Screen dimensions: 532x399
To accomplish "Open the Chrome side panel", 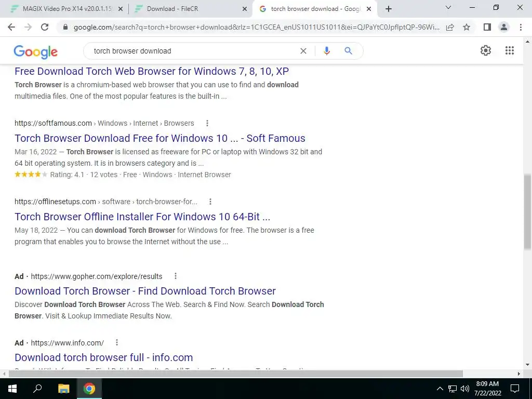I will [x=487, y=27].
